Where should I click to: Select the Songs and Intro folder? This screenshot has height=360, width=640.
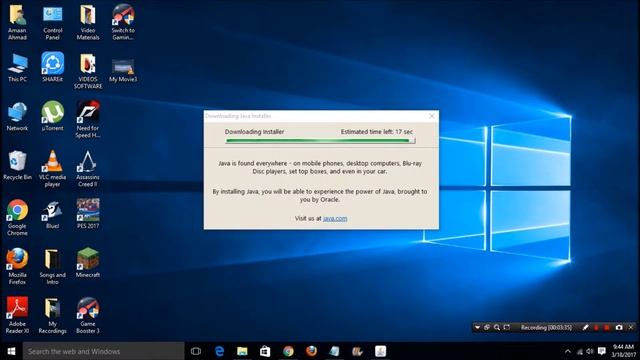(x=53, y=267)
